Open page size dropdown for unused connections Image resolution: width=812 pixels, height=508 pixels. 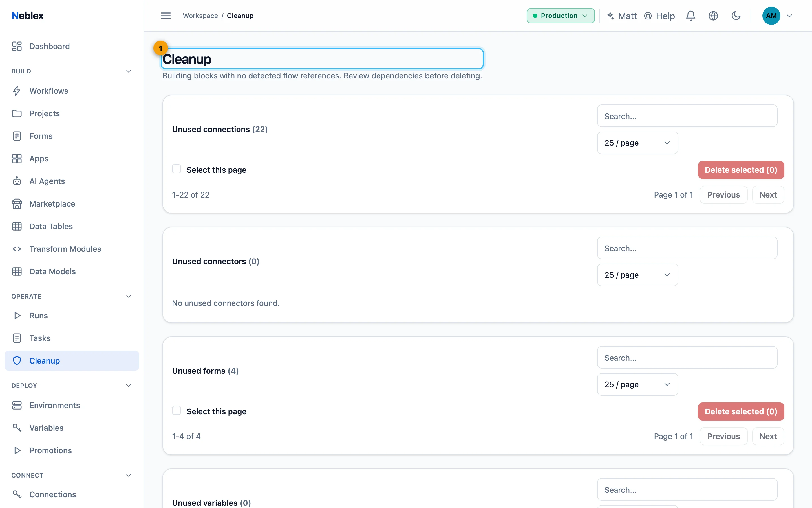click(x=637, y=143)
